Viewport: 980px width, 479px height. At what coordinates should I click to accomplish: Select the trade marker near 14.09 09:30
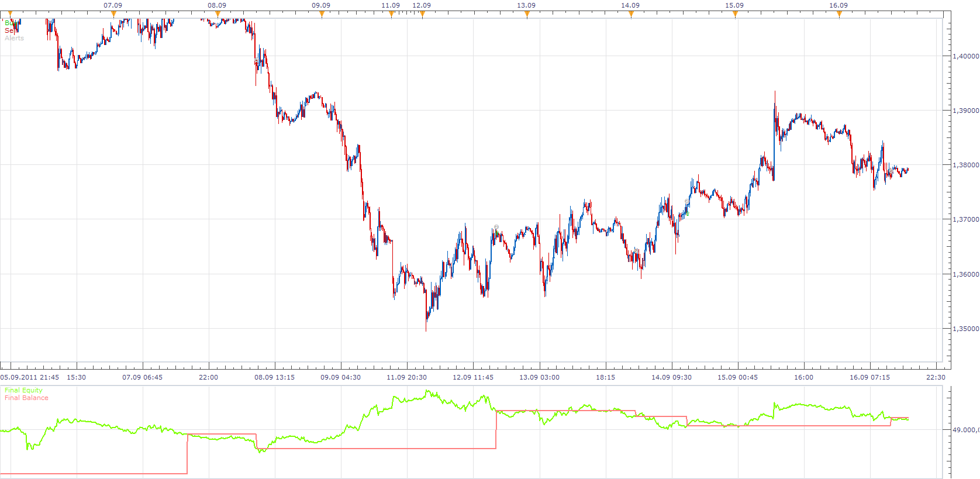tap(687, 202)
